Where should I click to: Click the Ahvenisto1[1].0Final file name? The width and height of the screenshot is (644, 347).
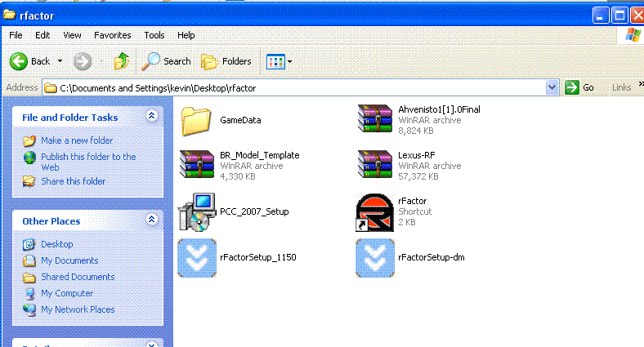point(439,109)
